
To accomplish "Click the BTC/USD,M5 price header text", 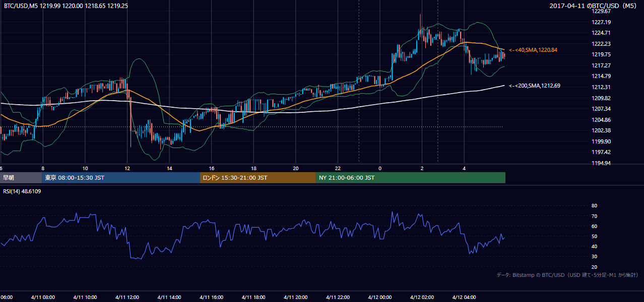I will (x=66, y=6).
